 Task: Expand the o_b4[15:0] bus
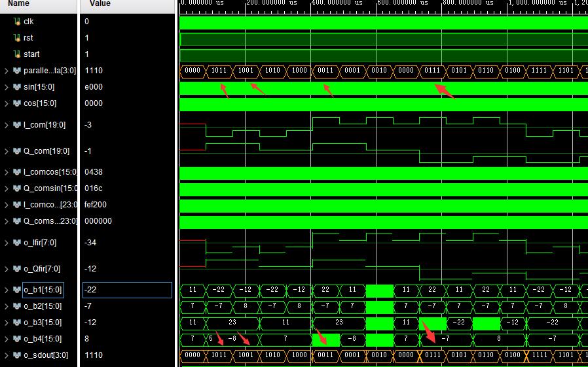point(6,339)
